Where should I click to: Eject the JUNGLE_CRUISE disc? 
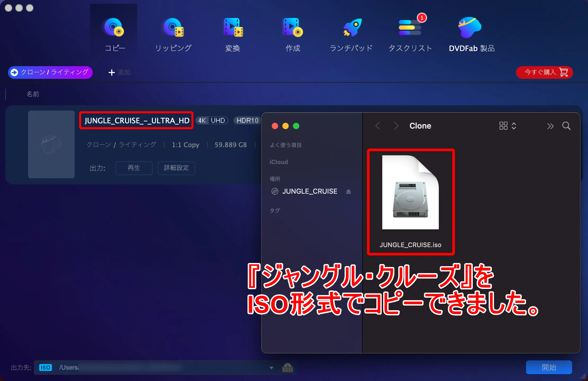(x=348, y=191)
